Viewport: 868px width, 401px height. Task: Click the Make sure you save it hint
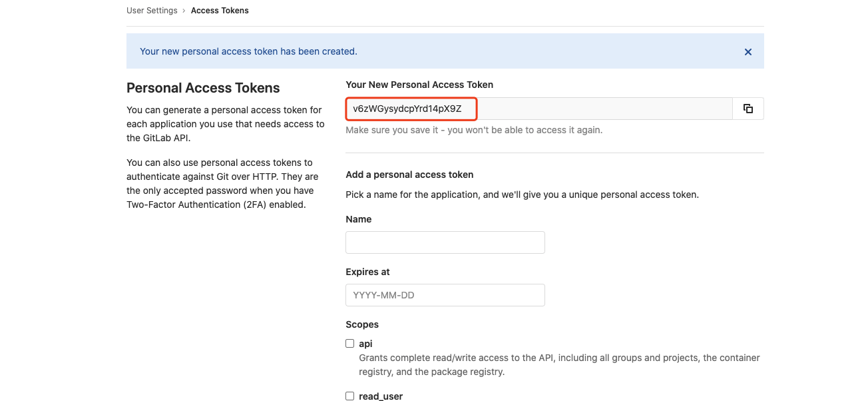tap(473, 130)
